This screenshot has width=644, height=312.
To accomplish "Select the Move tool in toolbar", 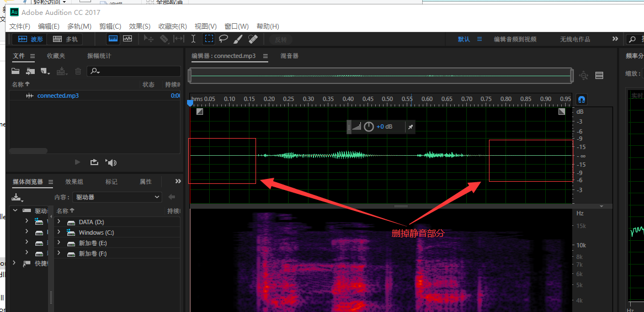I will pyautogui.click(x=148, y=39).
